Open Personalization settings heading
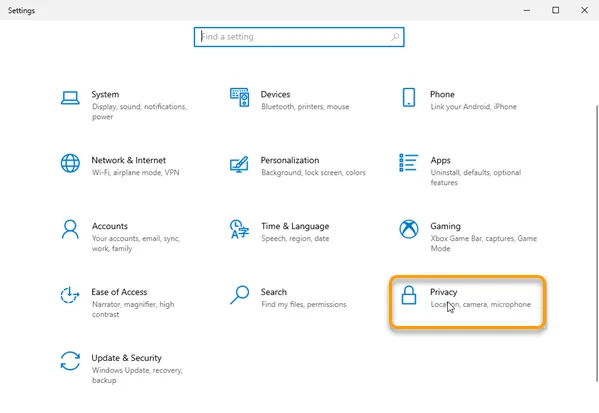 290,160
